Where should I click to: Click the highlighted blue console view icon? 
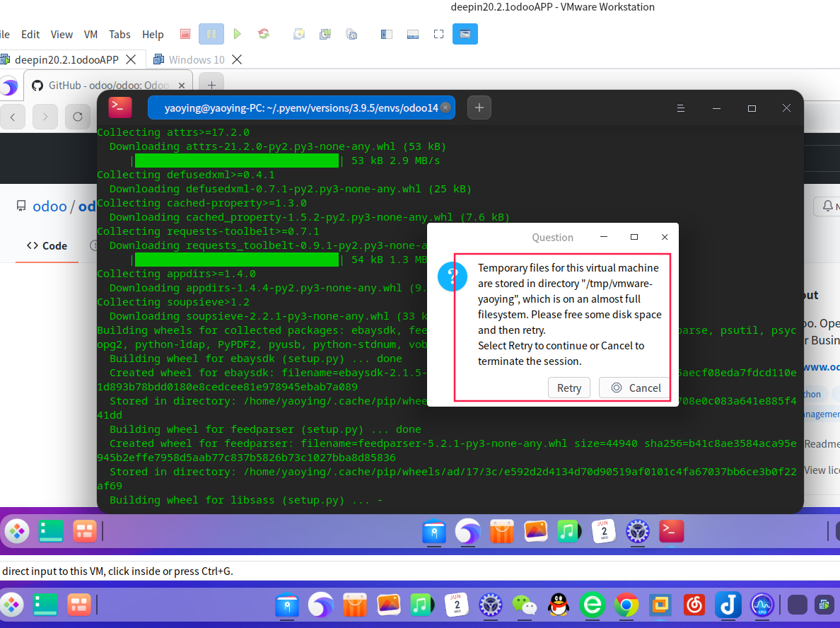[x=465, y=34]
